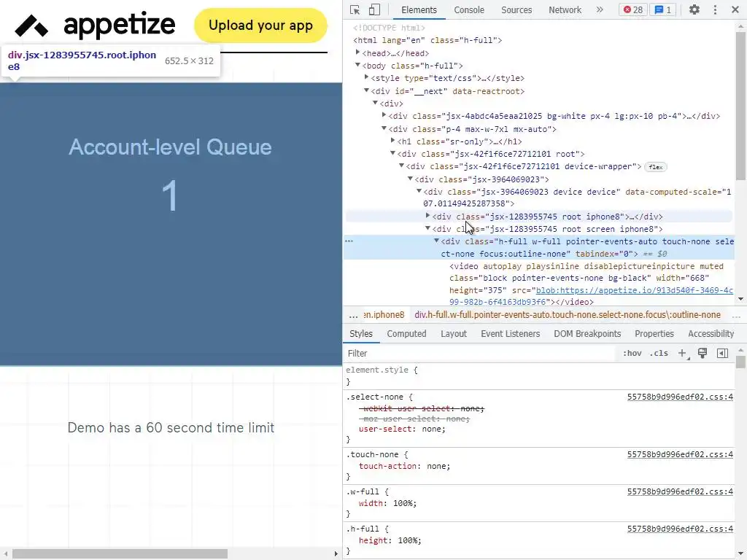Toggle computed styles sidebar icon

[x=722, y=354]
